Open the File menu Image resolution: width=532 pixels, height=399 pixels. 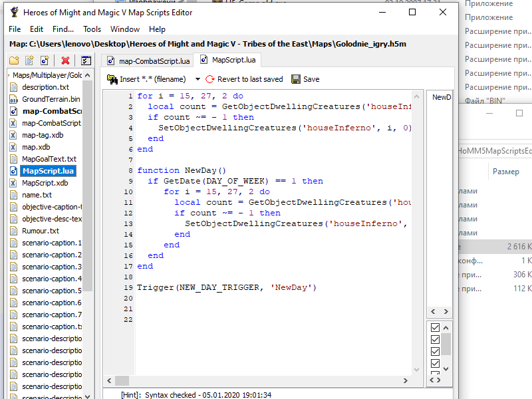point(15,29)
